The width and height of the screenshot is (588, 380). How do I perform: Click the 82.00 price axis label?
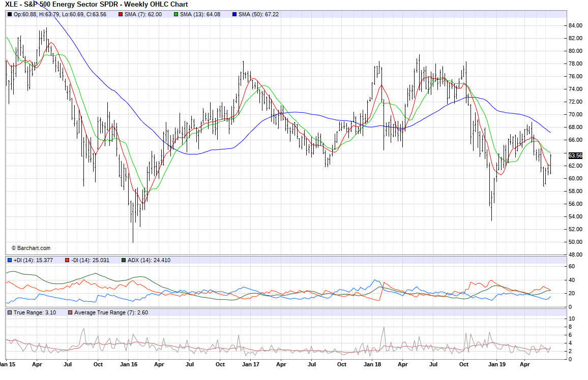tap(576, 38)
